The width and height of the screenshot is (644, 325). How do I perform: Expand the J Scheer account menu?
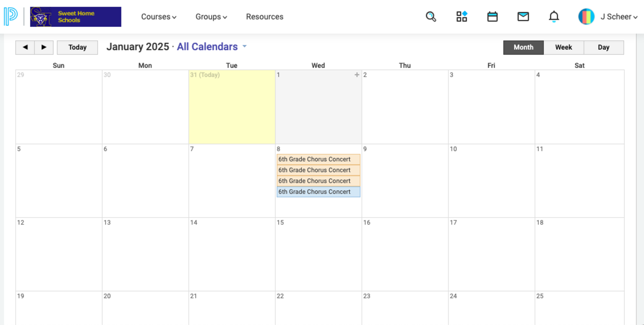pos(619,17)
